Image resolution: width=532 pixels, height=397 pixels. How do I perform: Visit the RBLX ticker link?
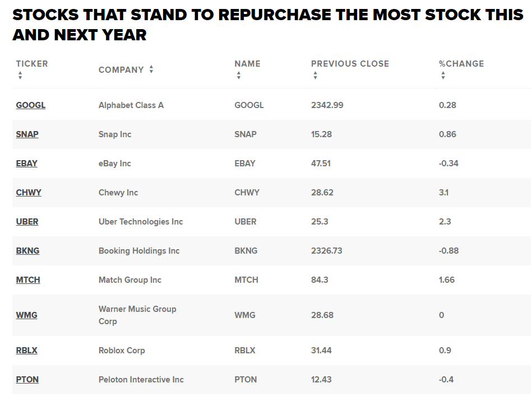tap(27, 351)
